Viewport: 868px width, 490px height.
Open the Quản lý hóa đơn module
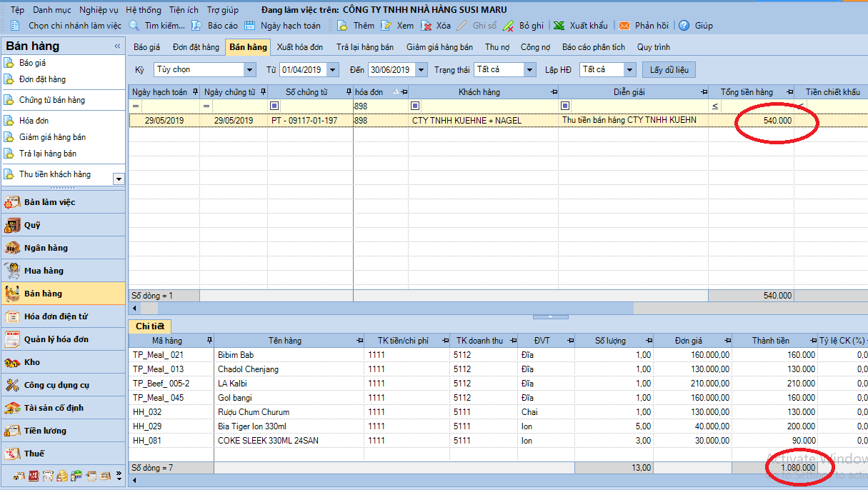pyautogui.click(x=63, y=339)
